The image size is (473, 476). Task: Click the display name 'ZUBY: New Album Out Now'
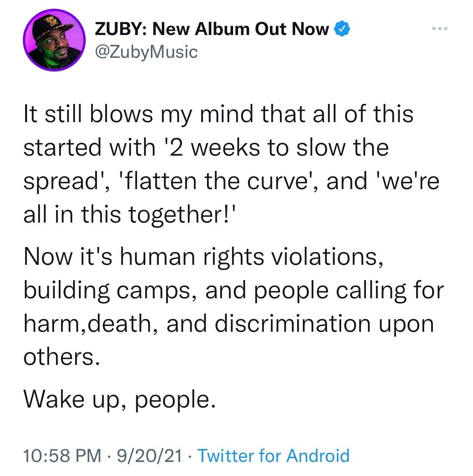[211, 29]
